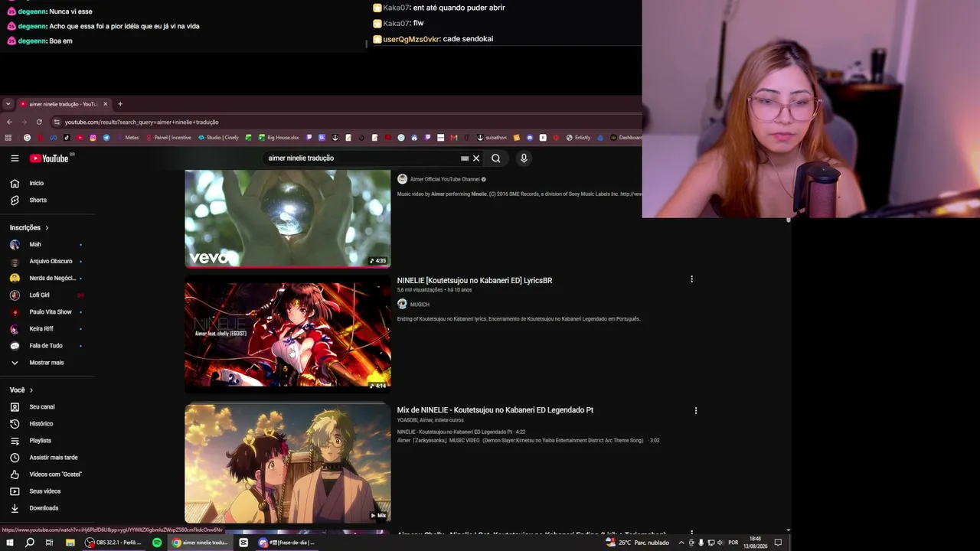
Task: Open the MUGICH channel avatar
Action: click(402, 304)
